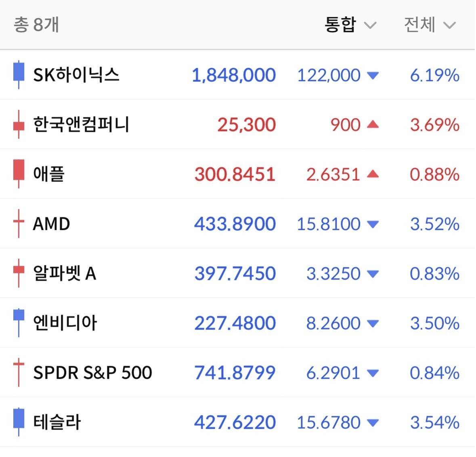
Task: Click the 엔비디아 blue candlestick icon
Action: tap(19, 323)
